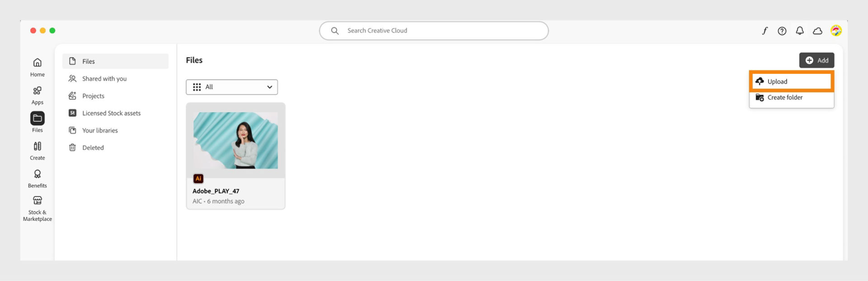Open Stock & Marketplace storefront
Image resolution: width=868 pixels, height=281 pixels.
pyautogui.click(x=38, y=209)
